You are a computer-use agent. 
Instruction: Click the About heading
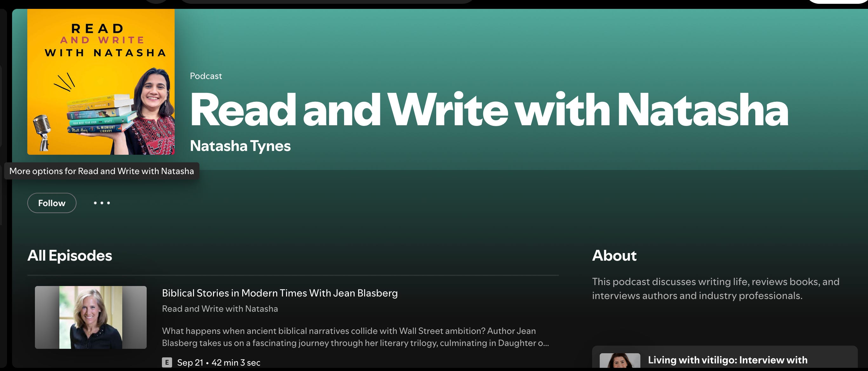tap(614, 256)
